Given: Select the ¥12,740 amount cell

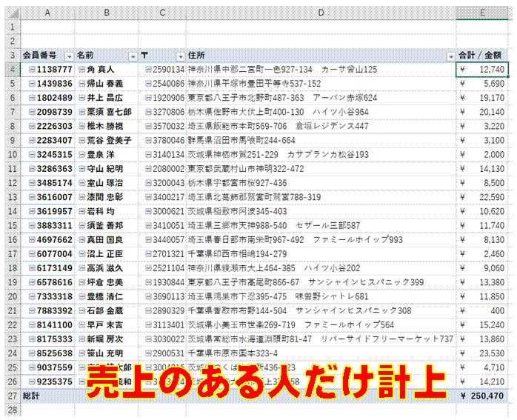Looking at the screenshot, I should pyautogui.click(x=482, y=69).
